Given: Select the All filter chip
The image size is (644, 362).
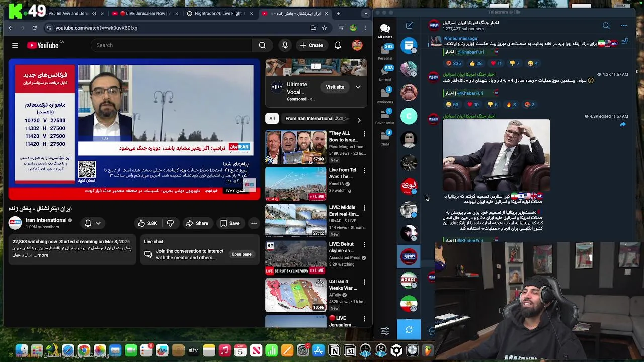Looking at the screenshot, I should [x=272, y=119].
